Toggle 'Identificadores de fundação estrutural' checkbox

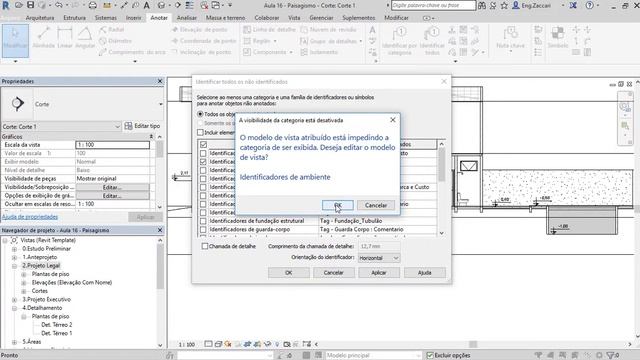(x=203, y=221)
